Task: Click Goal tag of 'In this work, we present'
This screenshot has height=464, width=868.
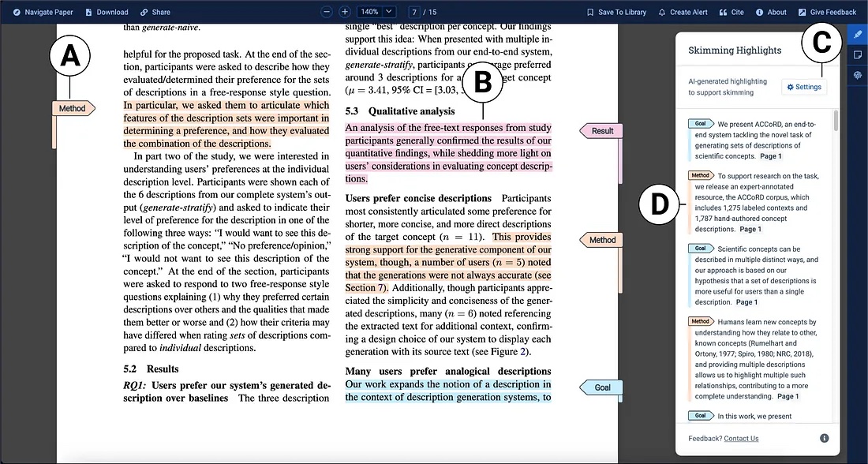Action: [702, 415]
